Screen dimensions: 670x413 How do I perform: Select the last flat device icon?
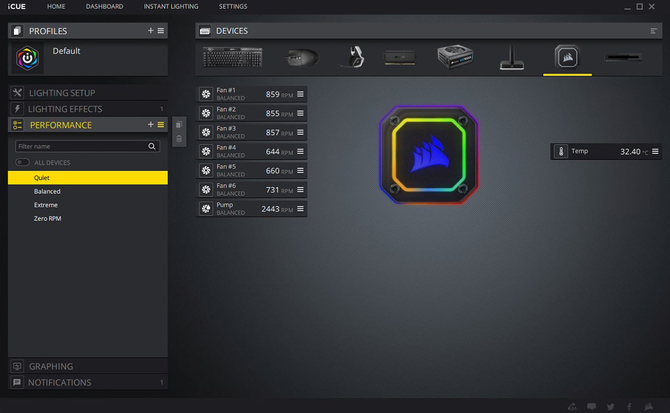(x=623, y=57)
